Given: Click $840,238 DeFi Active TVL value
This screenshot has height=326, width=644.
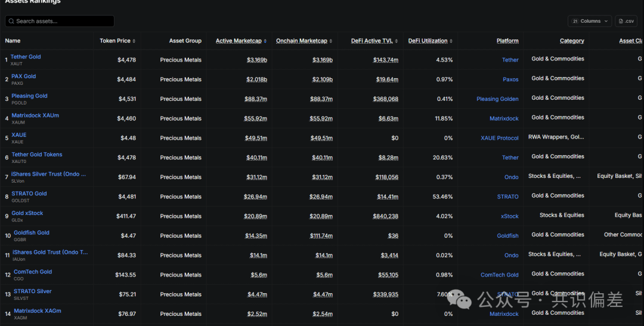Looking at the screenshot, I should pyautogui.click(x=386, y=216).
